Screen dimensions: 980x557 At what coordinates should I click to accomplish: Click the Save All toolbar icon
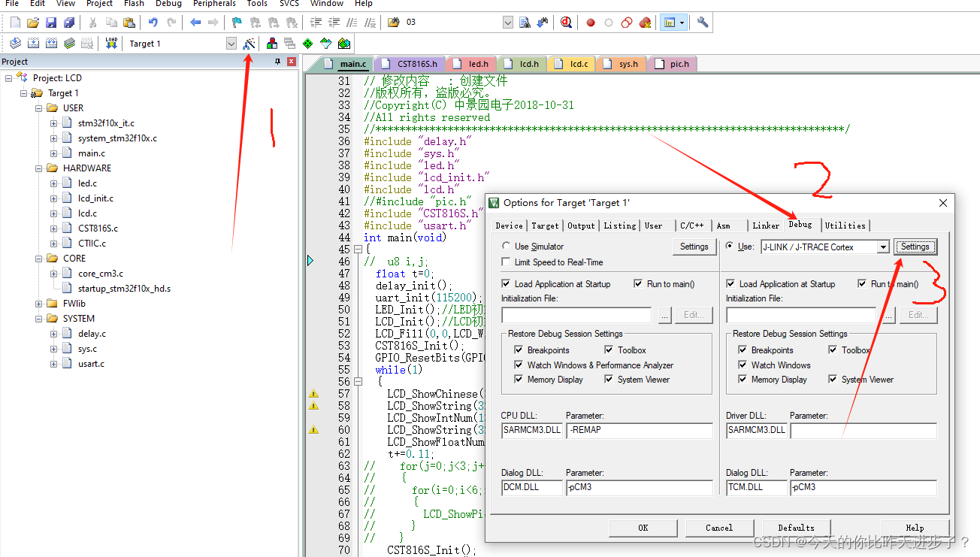point(68,22)
